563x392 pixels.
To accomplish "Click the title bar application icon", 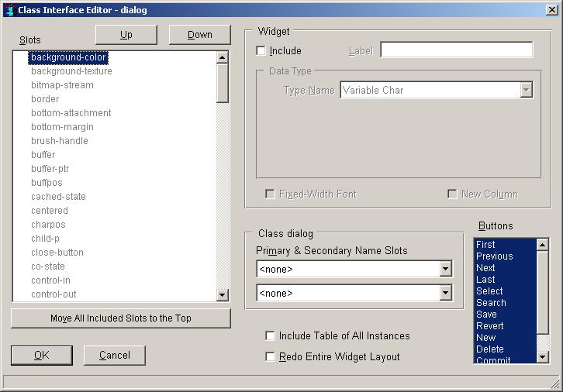I will (9, 10).
